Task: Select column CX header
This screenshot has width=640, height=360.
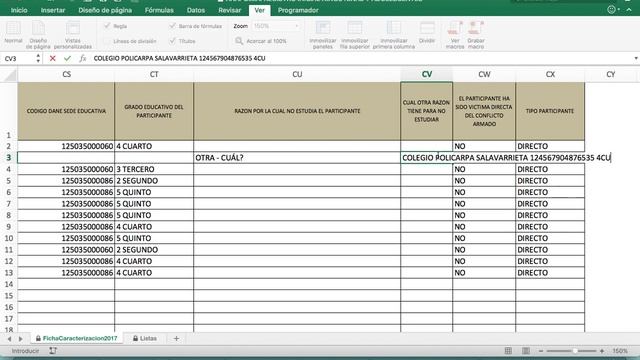Action: (550, 74)
